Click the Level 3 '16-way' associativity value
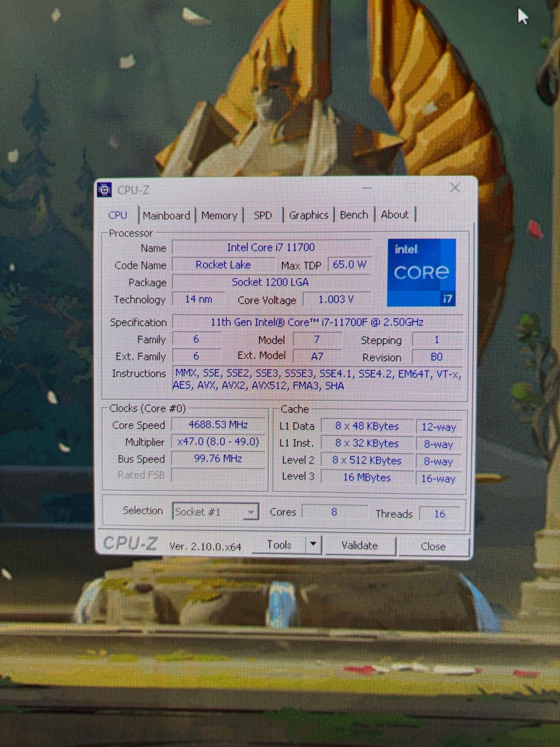Viewport: 560px width, 747px height. click(439, 479)
